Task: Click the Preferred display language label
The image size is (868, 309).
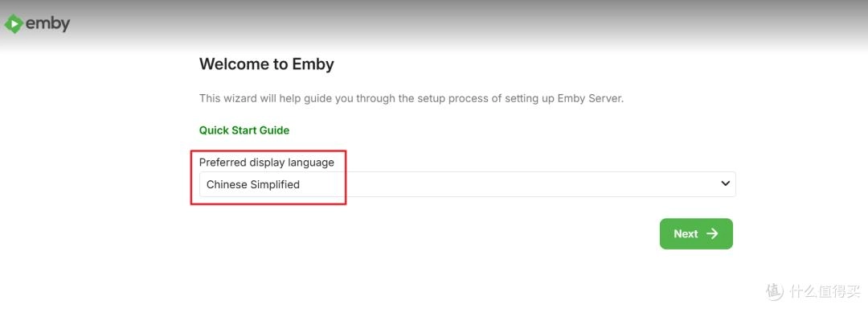Action: click(x=267, y=163)
